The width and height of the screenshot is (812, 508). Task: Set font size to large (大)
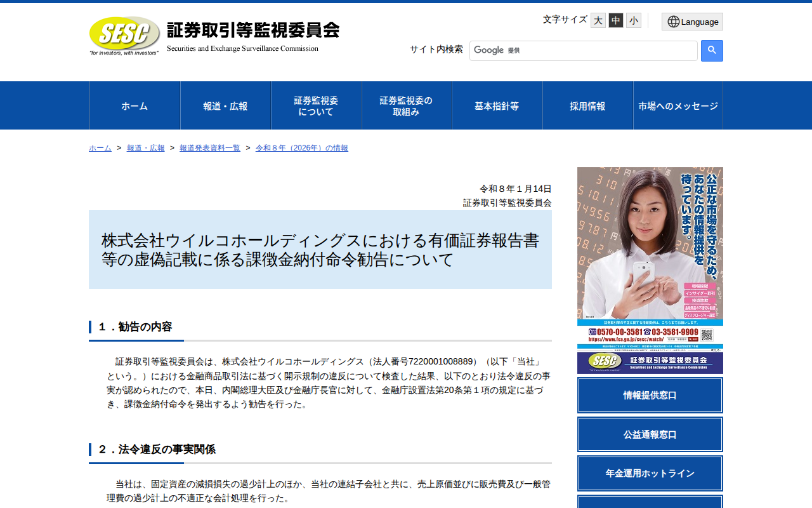click(x=598, y=20)
